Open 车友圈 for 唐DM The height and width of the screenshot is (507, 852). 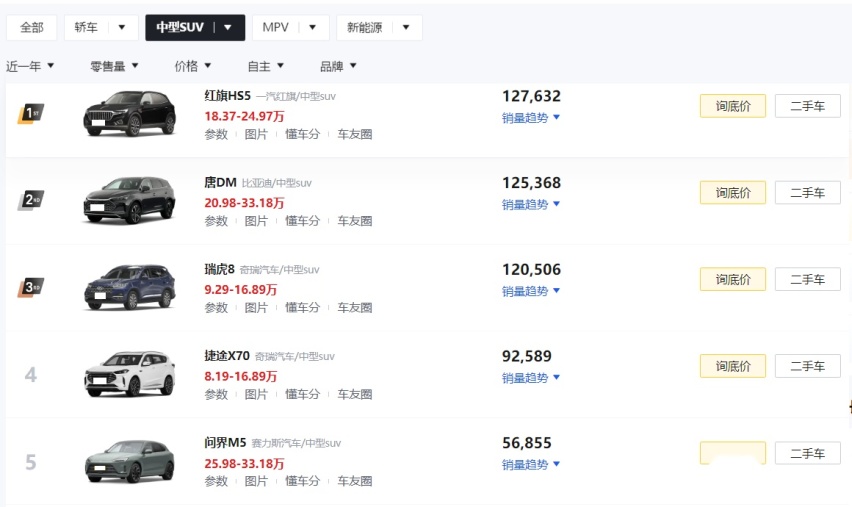pyautogui.click(x=354, y=221)
